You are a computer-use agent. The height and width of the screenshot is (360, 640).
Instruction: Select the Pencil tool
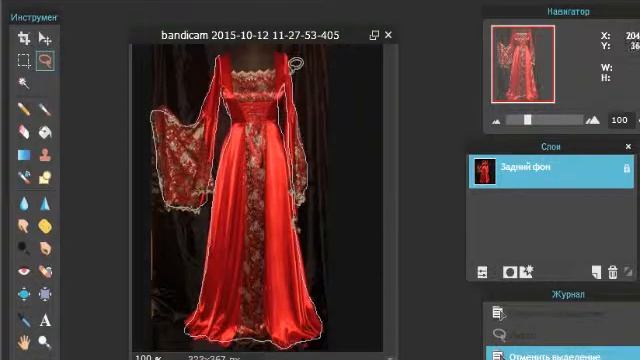[x=24, y=109]
